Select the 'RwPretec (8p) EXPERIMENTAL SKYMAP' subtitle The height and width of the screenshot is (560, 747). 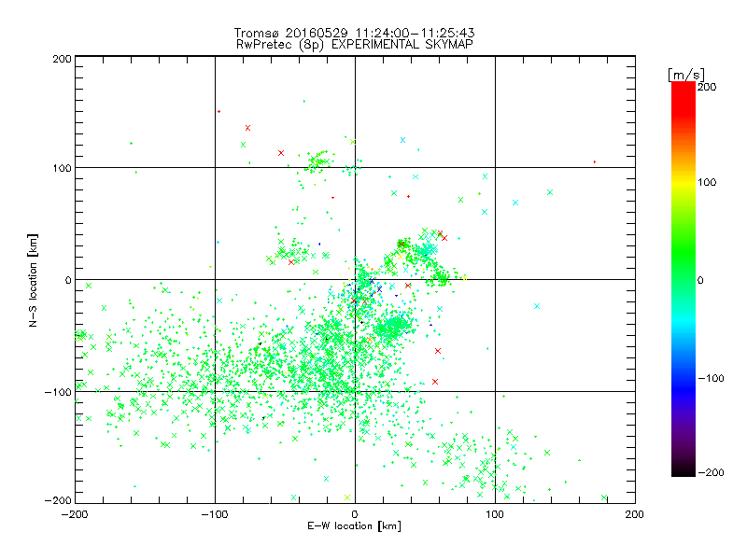tap(354, 45)
